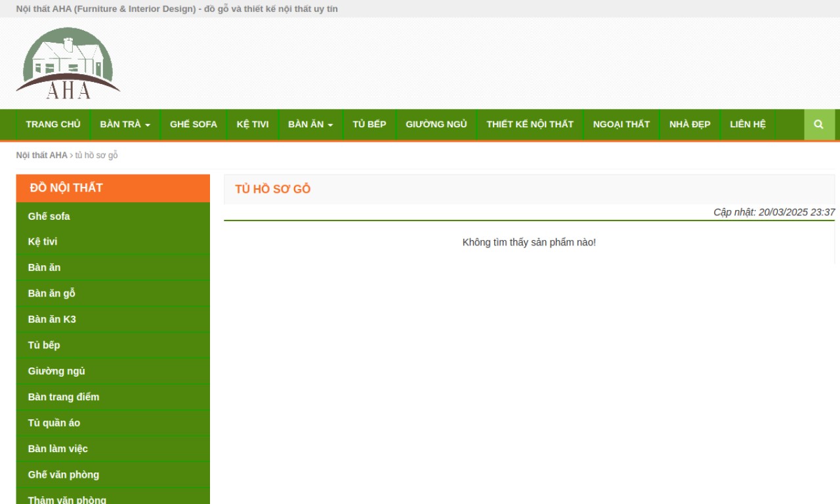This screenshot has height=504, width=840.
Task: Expand the BÀN TRÀ dropdown menu
Action: [125, 125]
